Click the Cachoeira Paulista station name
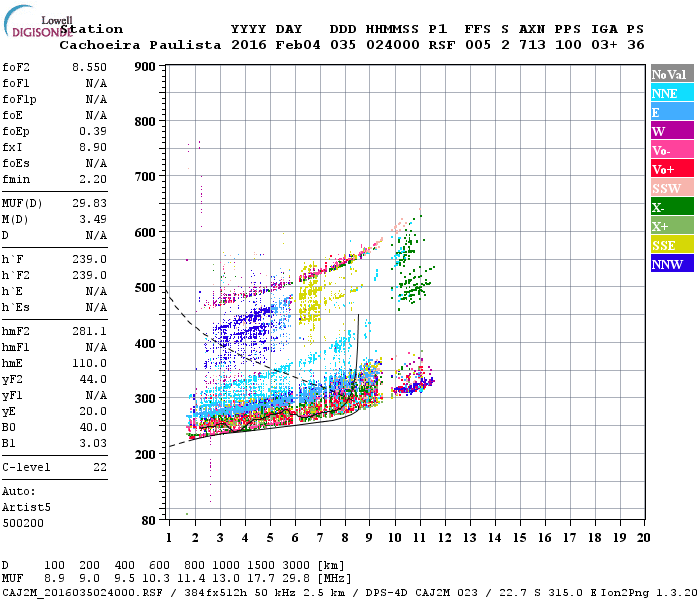700x600 pixels. (140, 45)
